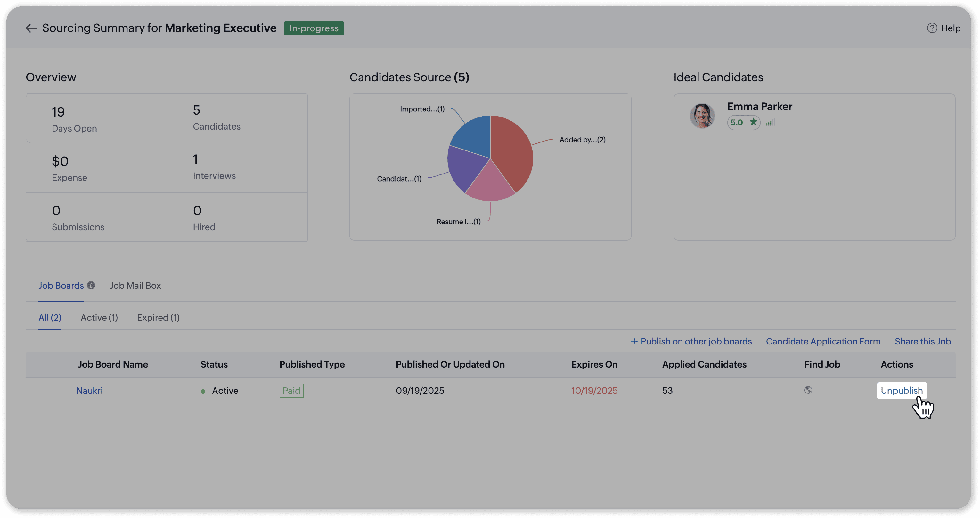Click the blue Imported pie slice
980x518 pixels.
(474, 135)
